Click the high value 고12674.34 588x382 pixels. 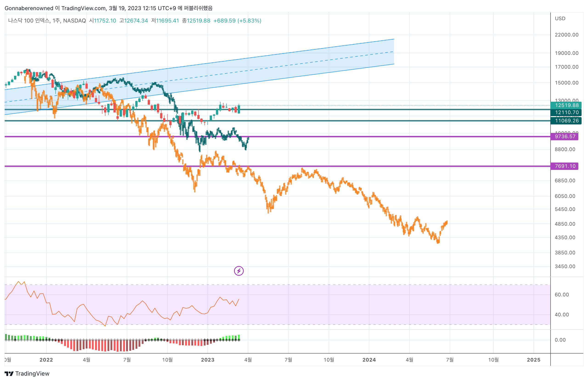click(133, 20)
